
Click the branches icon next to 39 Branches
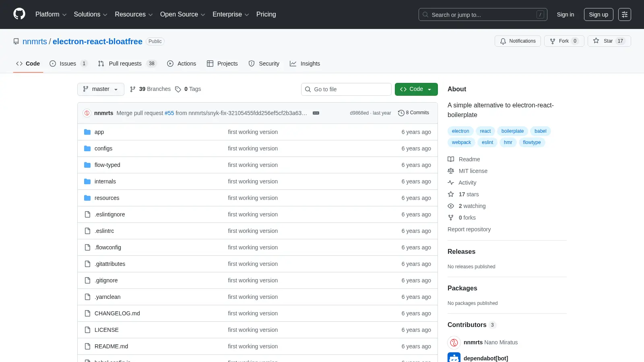[133, 89]
